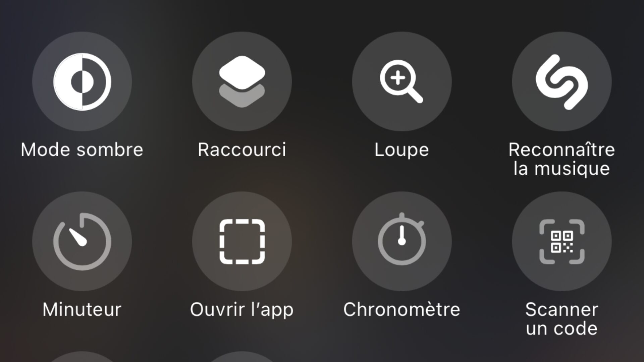Open the Raccourci stacked-layers icon
The height and width of the screenshot is (362, 644).
tap(242, 81)
